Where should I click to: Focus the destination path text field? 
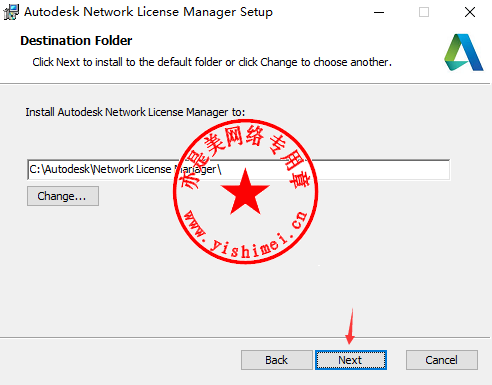pos(238,170)
